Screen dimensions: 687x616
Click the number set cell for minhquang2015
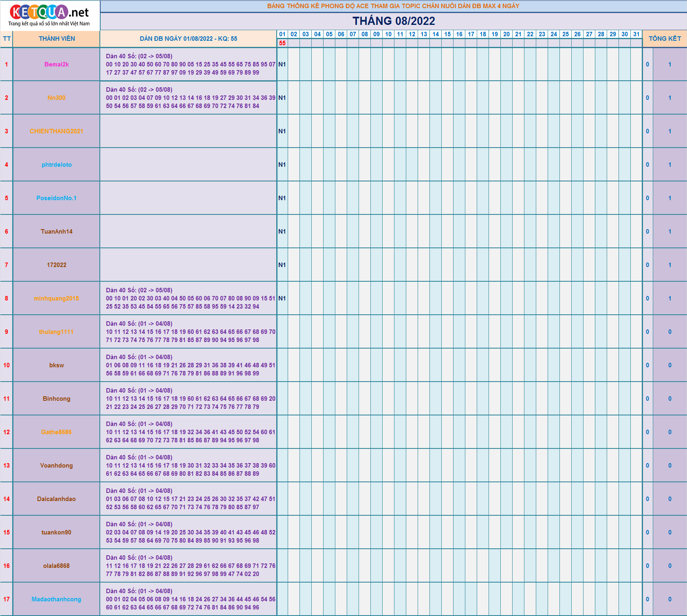point(188,298)
